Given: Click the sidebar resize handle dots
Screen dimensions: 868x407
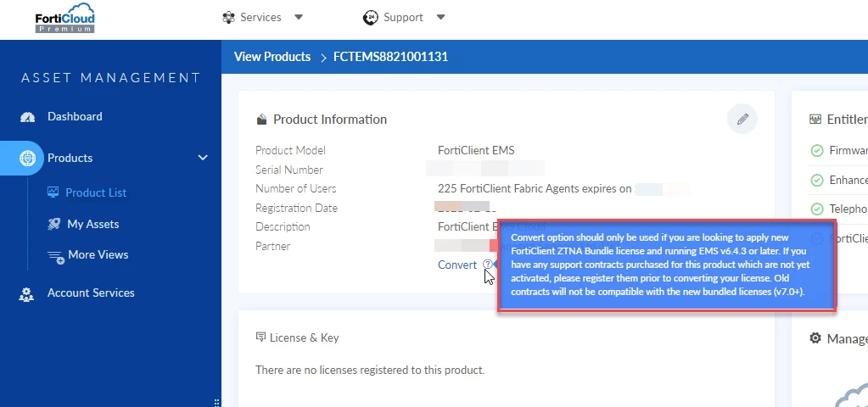Looking at the screenshot, I should 216,403.
